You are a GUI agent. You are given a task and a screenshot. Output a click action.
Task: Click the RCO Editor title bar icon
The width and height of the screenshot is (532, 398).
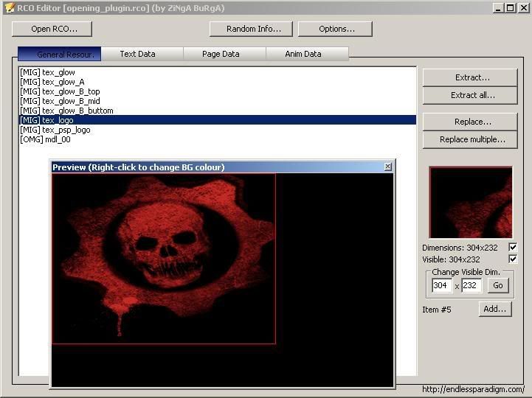click(x=10, y=7)
